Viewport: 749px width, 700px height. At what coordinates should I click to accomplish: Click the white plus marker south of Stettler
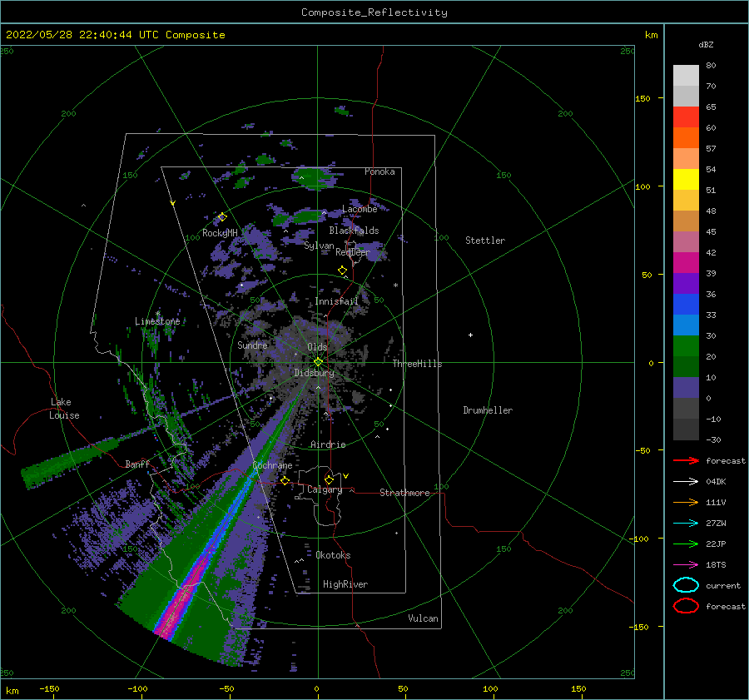point(470,335)
